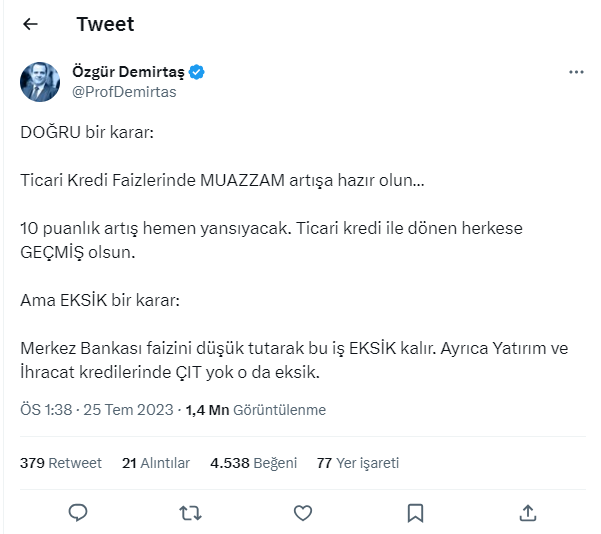Show the 379 Retweet list
Screen dimensions: 601x534
click(x=61, y=463)
